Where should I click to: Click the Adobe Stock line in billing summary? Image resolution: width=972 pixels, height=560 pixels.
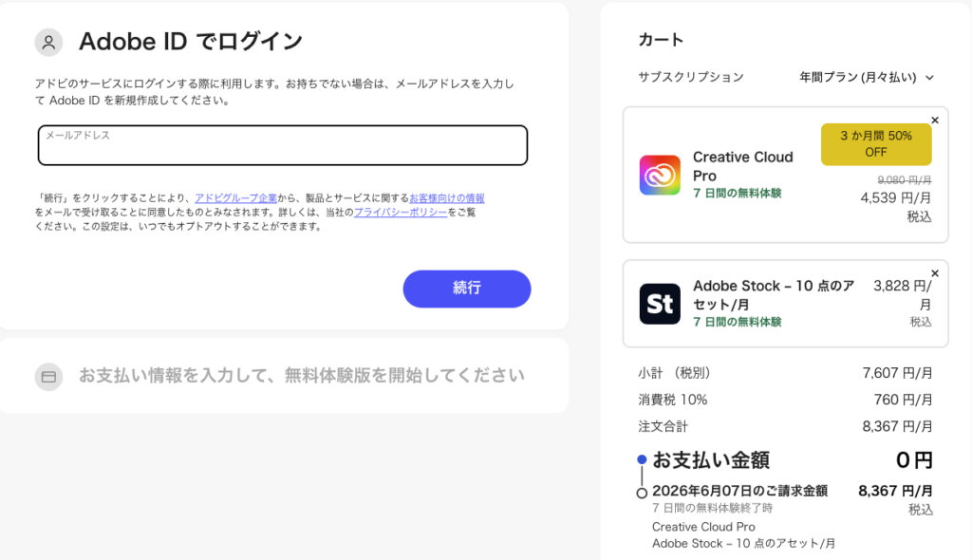point(743,544)
